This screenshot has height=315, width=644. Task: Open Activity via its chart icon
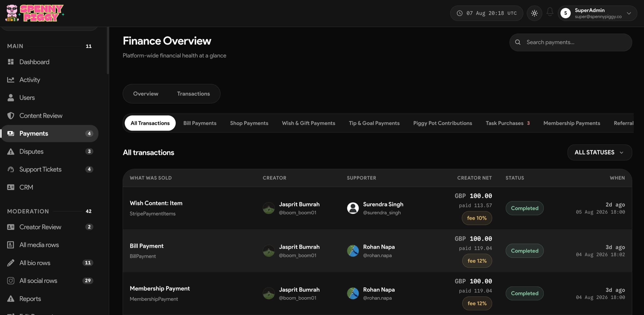tap(11, 80)
